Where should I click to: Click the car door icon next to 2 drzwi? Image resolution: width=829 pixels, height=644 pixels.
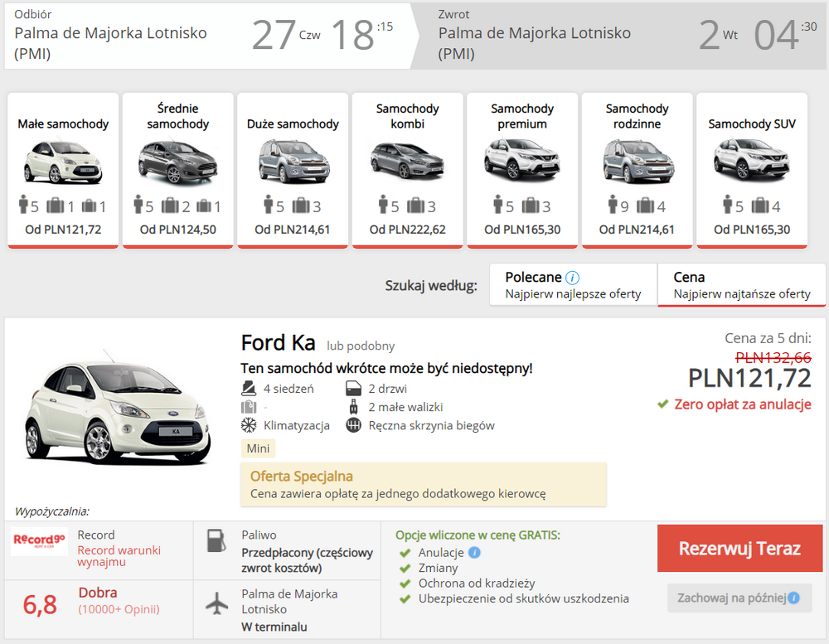(353, 389)
